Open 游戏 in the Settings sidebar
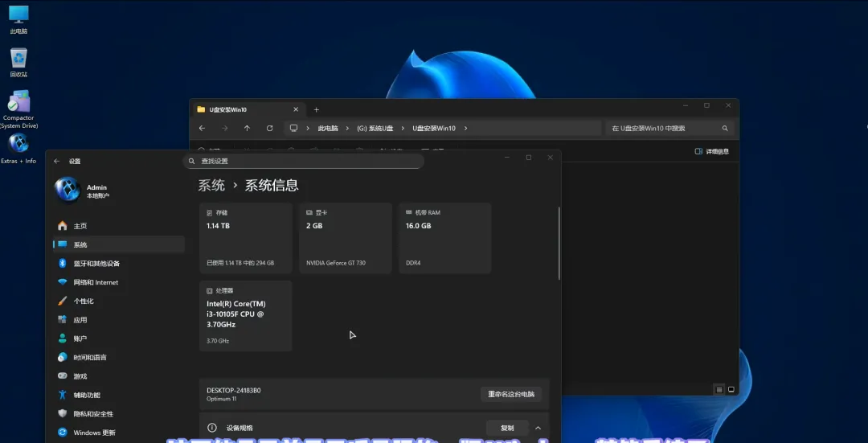Viewport: 868px width, 443px height. point(119,376)
